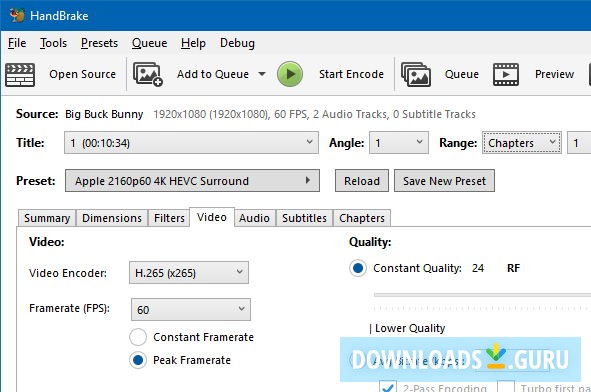The width and height of the screenshot is (591, 392).
Task: Click the source name Big Buck Bunny
Action: coord(104,114)
